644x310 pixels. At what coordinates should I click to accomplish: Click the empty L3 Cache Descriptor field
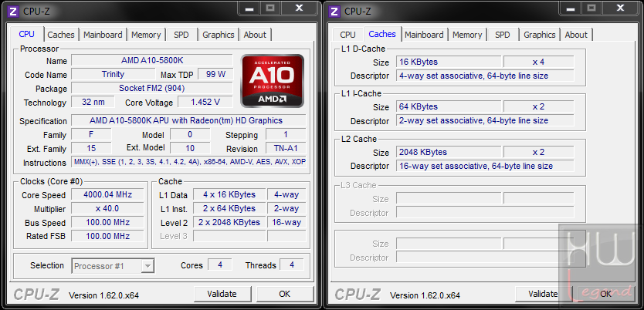(485, 212)
